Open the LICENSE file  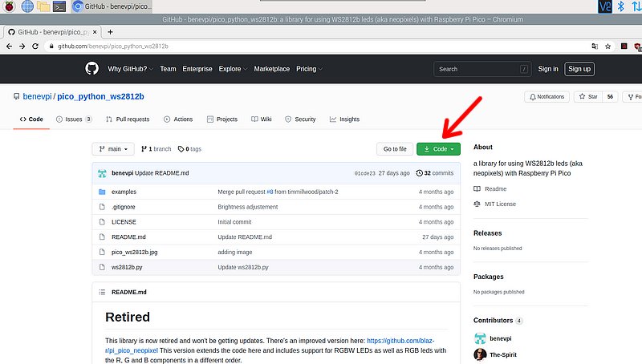pyautogui.click(x=124, y=222)
